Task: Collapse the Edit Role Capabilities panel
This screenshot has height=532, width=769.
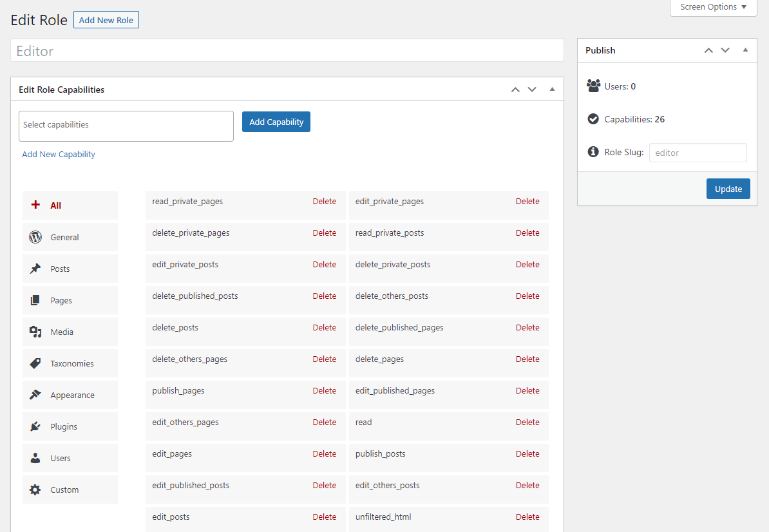Action: point(552,90)
